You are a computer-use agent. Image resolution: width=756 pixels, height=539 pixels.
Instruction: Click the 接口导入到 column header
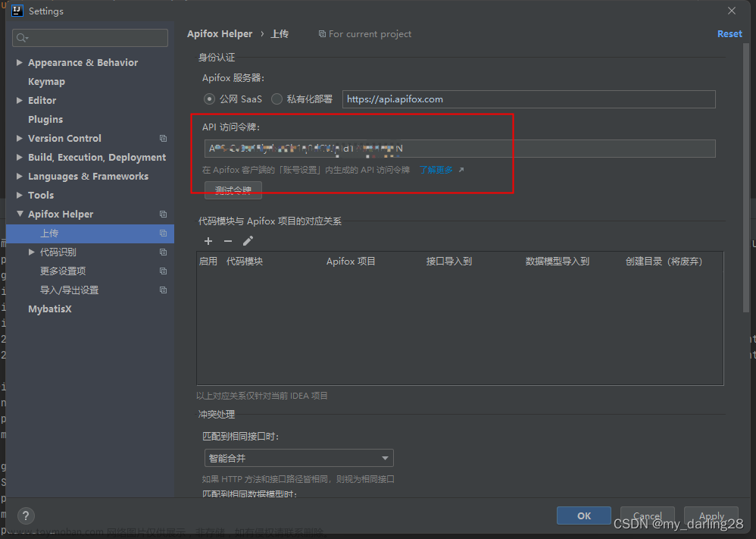(449, 262)
